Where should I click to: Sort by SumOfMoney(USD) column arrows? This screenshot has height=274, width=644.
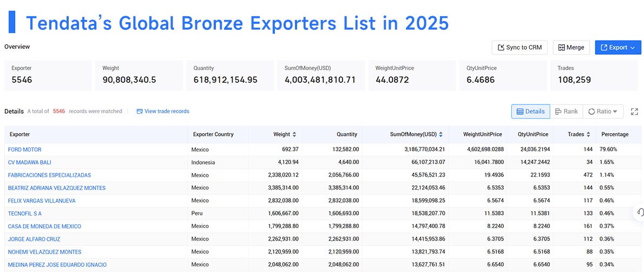(441, 134)
